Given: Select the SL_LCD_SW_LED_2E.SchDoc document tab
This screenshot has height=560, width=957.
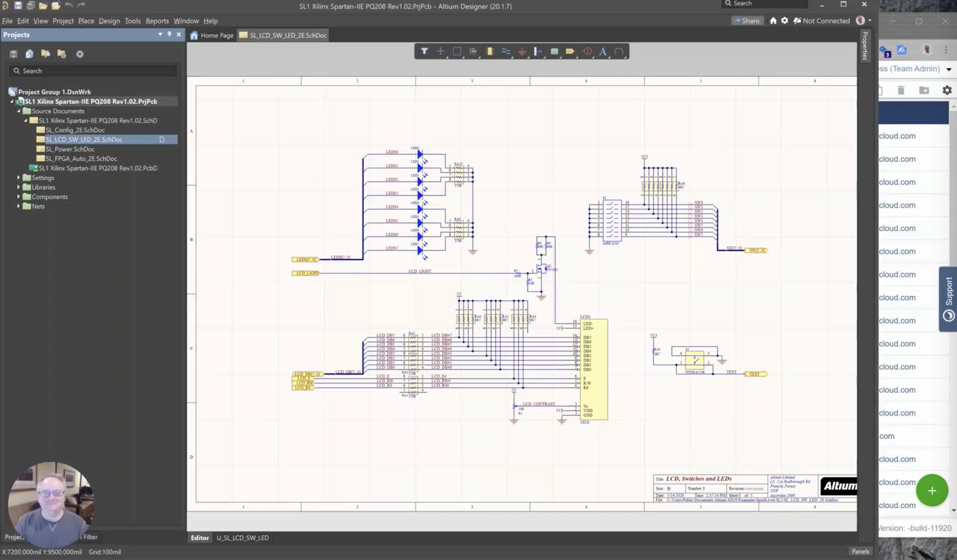Looking at the screenshot, I should click(x=283, y=35).
